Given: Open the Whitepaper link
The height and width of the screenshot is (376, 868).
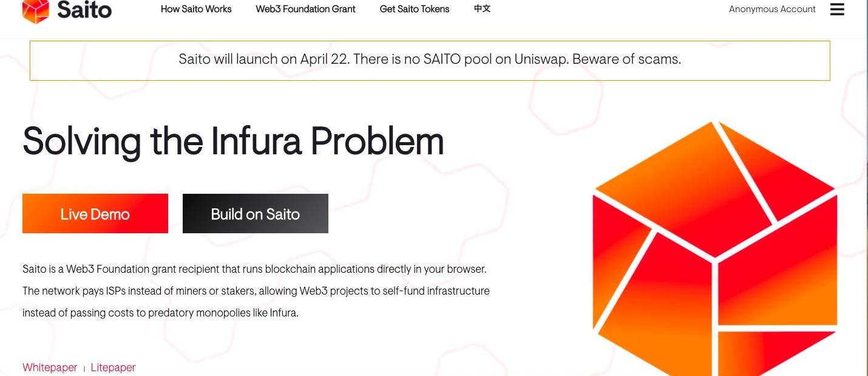Looking at the screenshot, I should pos(50,367).
